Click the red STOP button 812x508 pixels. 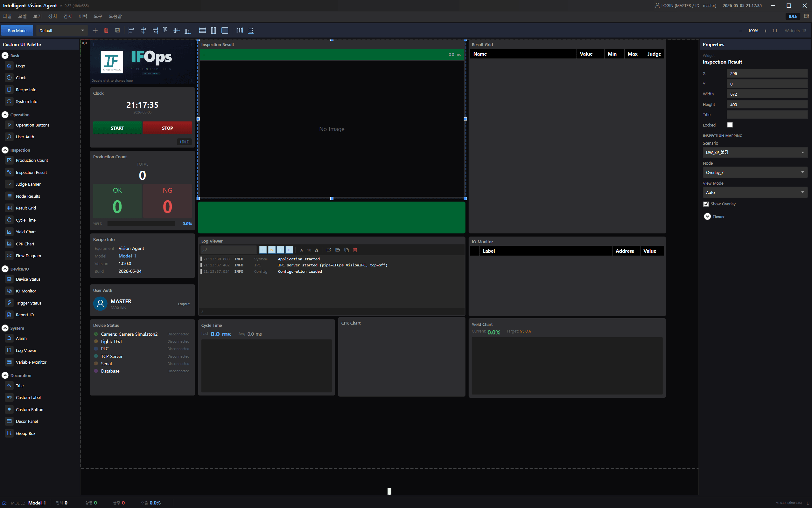pyautogui.click(x=167, y=128)
